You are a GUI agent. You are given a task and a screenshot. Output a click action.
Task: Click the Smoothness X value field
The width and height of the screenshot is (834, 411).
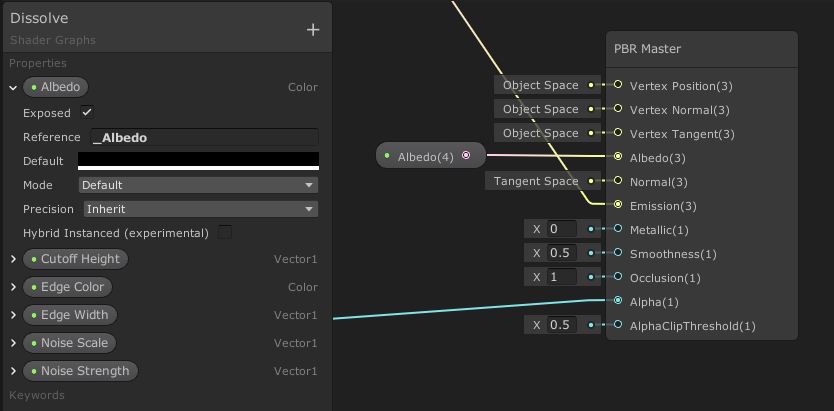tap(561, 253)
